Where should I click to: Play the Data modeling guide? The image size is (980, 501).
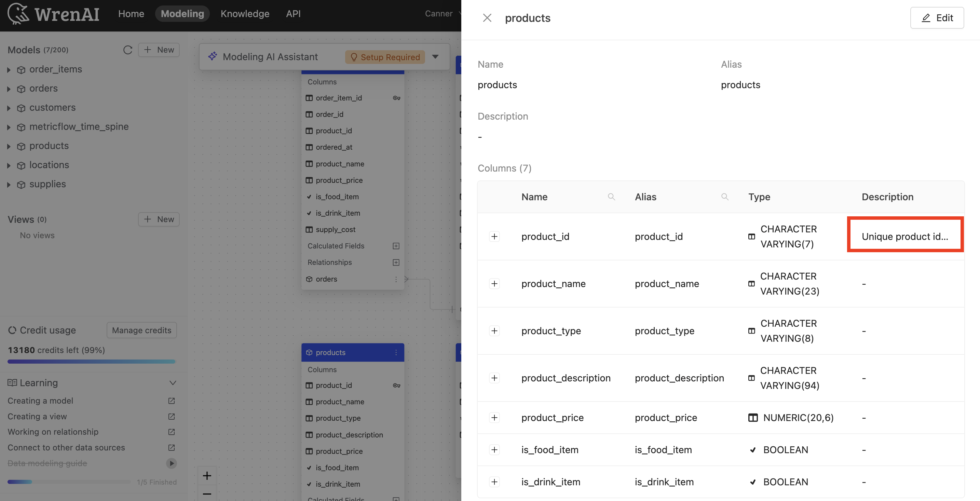[172, 463]
